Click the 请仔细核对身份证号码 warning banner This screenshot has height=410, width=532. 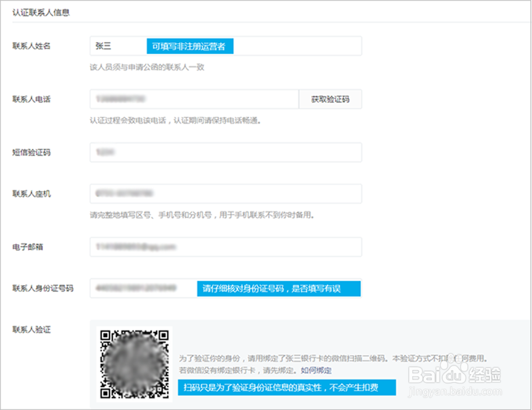(x=277, y=288)
